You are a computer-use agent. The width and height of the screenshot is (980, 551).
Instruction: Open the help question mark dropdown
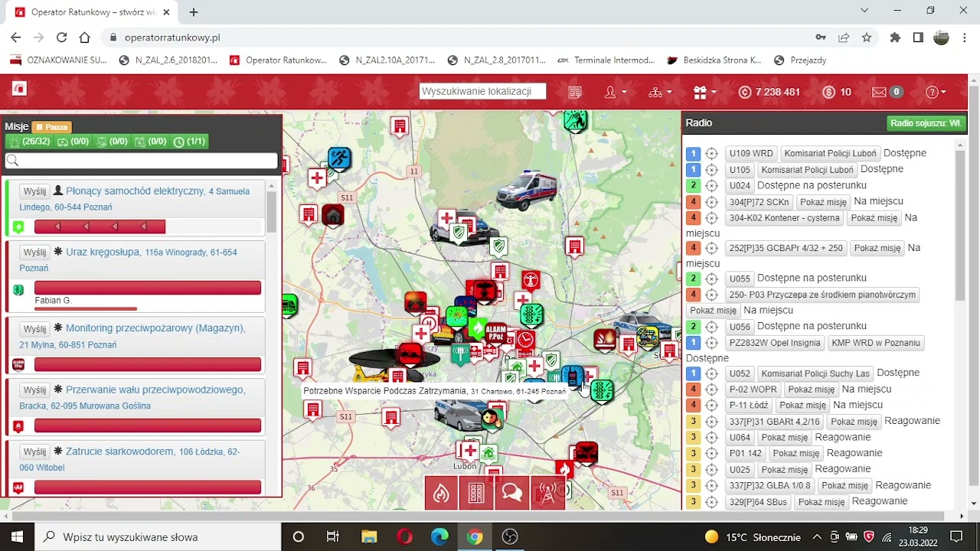pos(936,92)
